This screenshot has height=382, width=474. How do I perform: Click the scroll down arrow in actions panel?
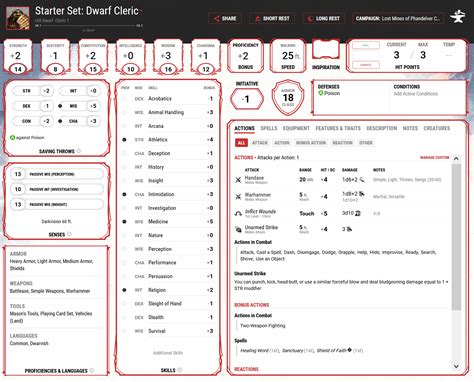pyautogui.click(x=456, y=366)
